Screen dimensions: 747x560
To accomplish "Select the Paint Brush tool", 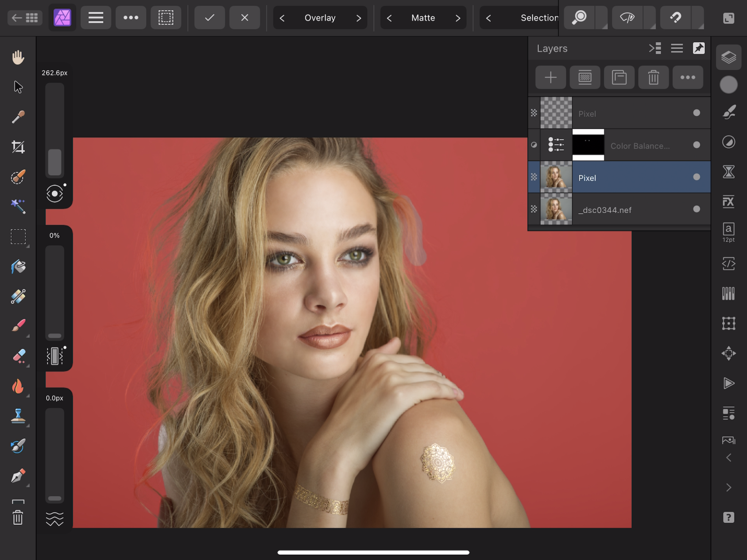I will click(x=18, y=326).
